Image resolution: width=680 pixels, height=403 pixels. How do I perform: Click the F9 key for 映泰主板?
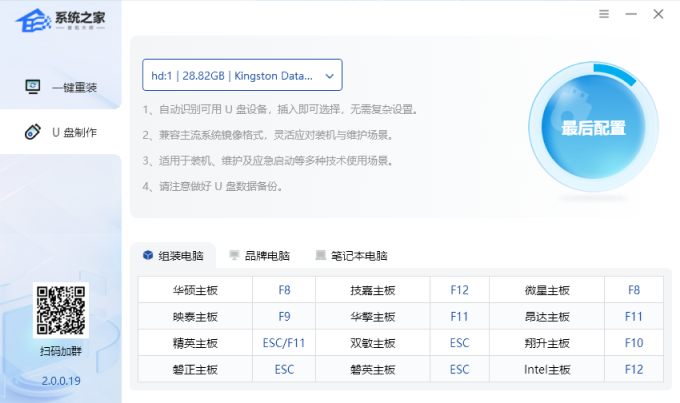coord(284,316)
